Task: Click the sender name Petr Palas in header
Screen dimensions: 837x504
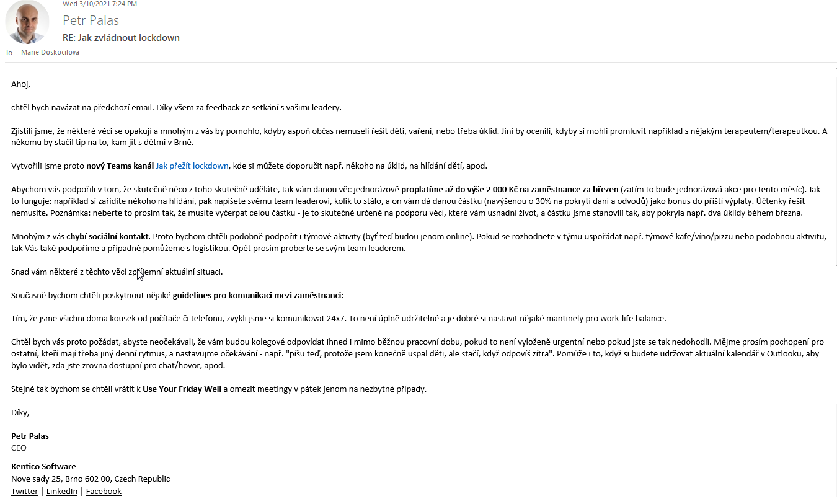Action: [x=91, y=20]
